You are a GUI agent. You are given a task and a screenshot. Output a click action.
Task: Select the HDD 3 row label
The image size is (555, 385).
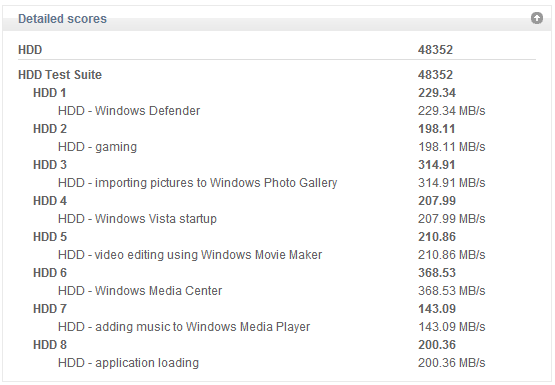click(x=50, y=165)
